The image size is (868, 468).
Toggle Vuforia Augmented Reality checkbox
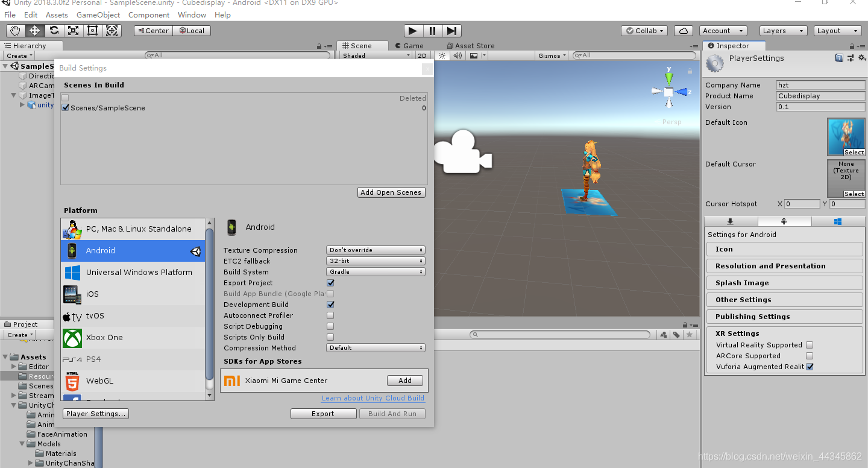810,367
